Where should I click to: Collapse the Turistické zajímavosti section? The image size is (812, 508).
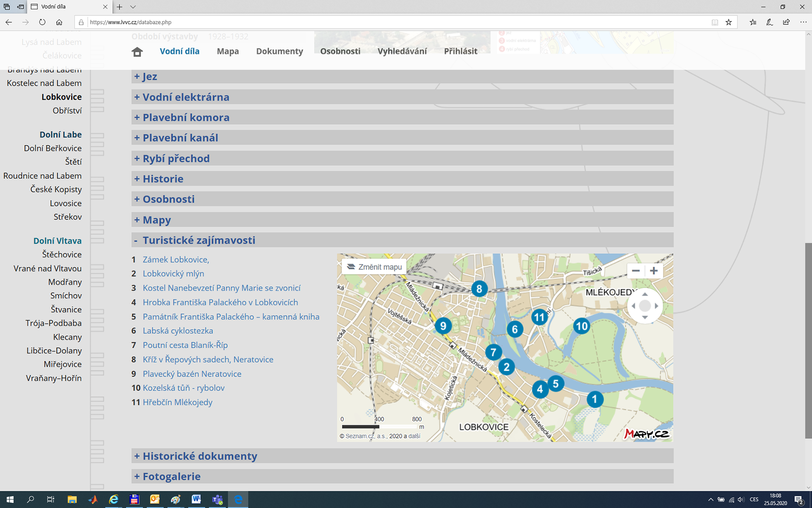click(198, 240)
